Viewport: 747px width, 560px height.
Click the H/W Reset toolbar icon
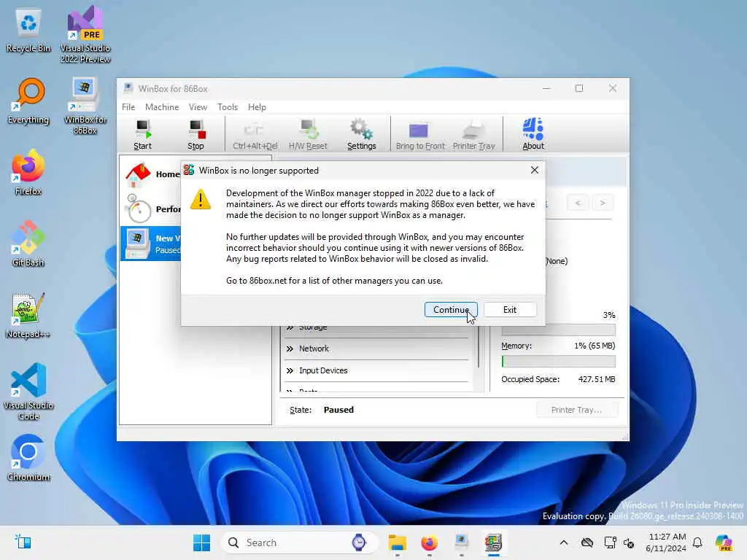(x=308, y=134)
